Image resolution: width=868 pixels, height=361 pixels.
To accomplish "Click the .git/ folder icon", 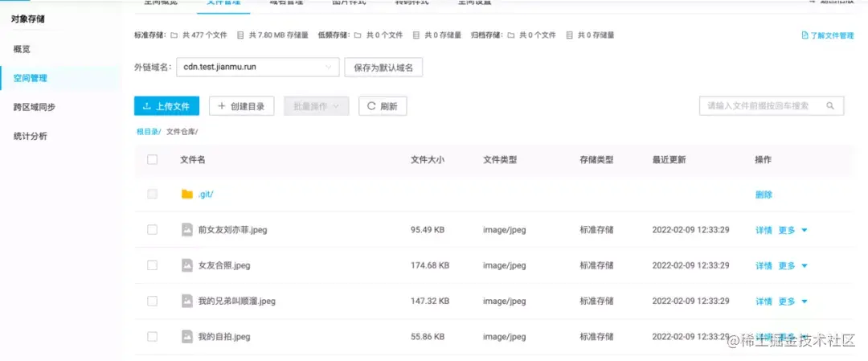I will coord(187,195).
